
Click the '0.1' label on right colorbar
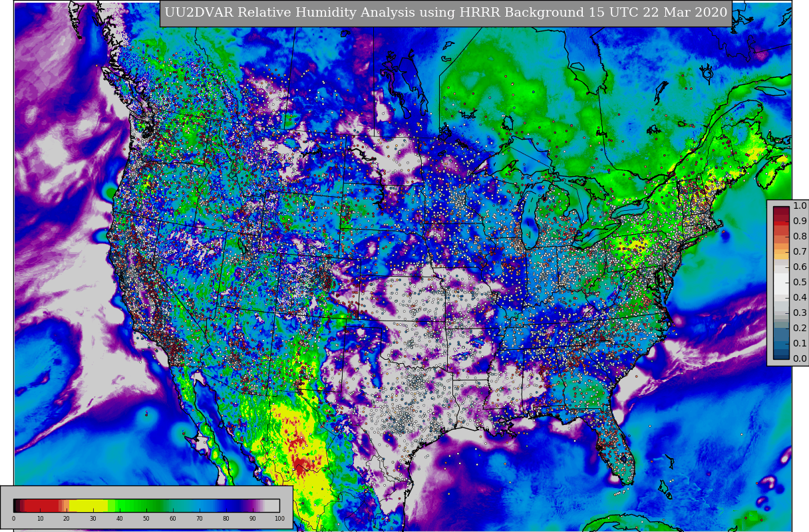(x=800, y=344)
